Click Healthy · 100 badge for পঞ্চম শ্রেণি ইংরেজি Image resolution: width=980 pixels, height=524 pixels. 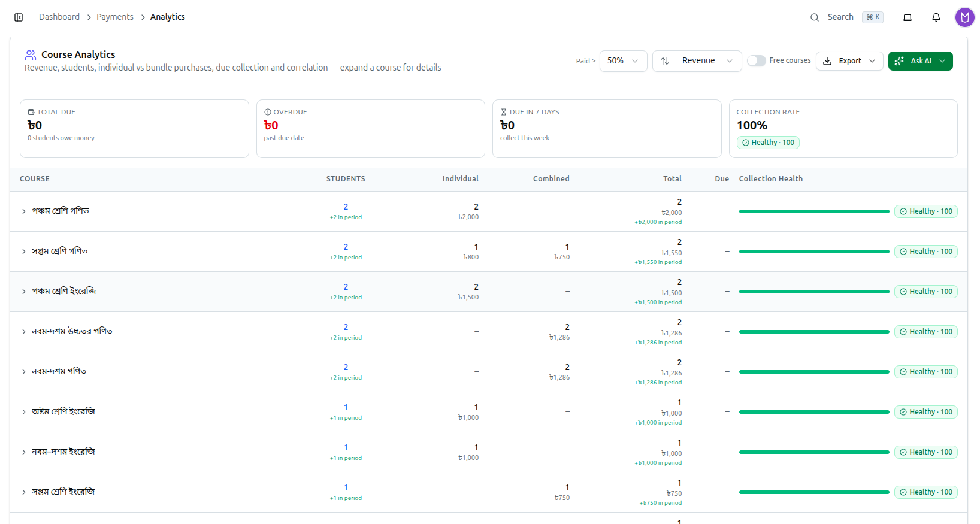click(926, 292)
